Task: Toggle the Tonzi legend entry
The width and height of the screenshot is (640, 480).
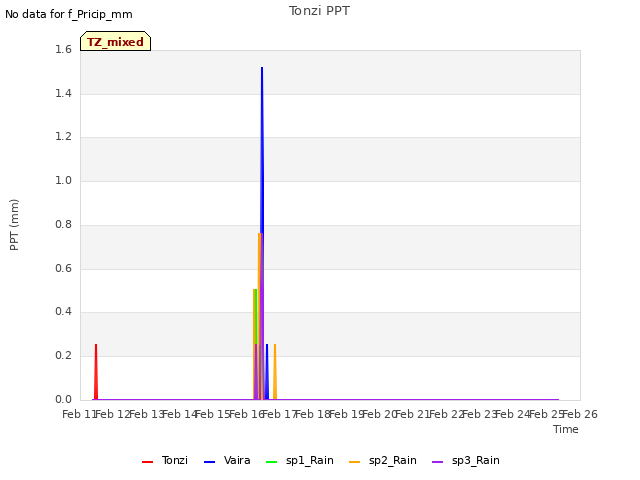Action: [165, 461]
